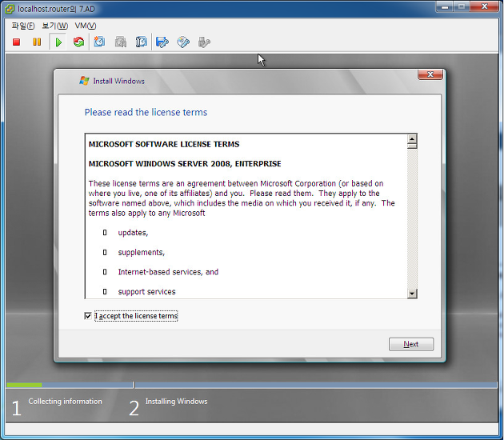Pause the virtual machine

[37, 42]
